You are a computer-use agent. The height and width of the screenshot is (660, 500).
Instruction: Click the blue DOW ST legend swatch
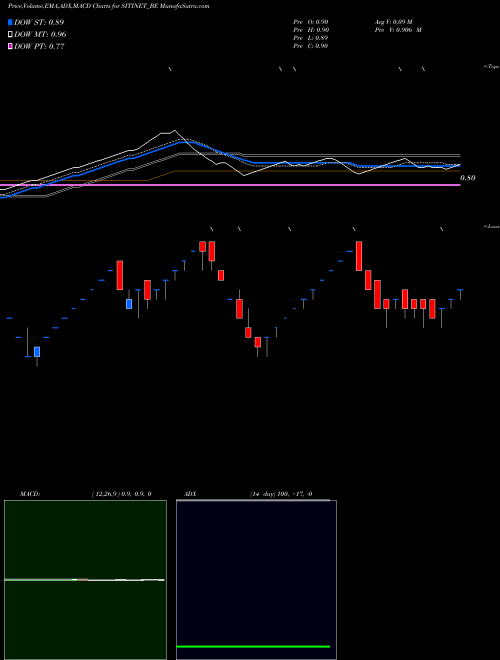pyautogui.click(x=10, y=22)
